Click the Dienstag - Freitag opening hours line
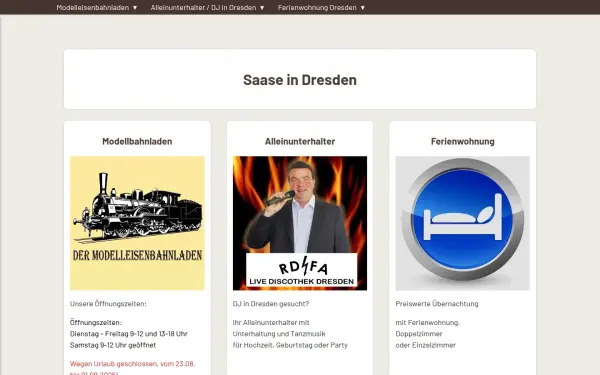600x375 pixels. click(x=129, y=334)
